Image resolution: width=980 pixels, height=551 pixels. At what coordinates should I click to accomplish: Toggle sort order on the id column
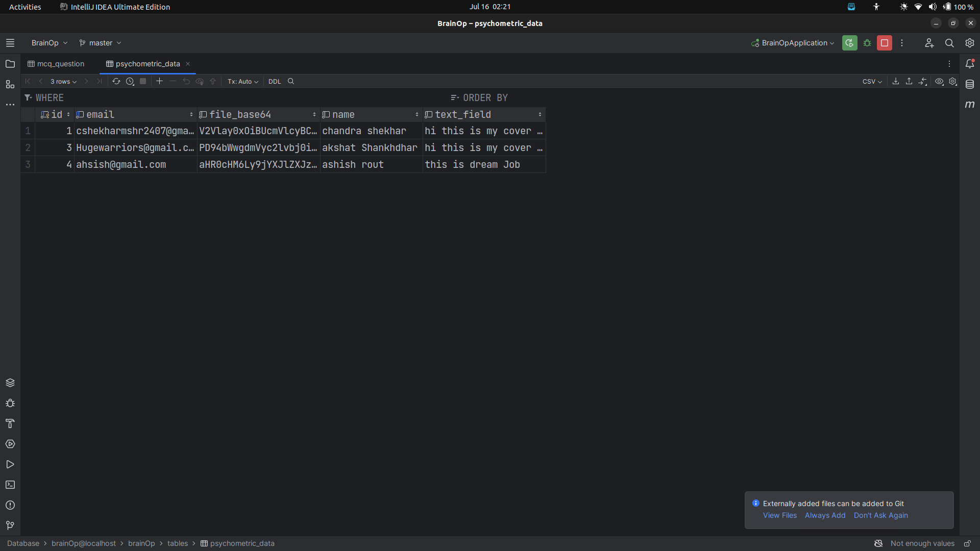[x=68, y=114]
